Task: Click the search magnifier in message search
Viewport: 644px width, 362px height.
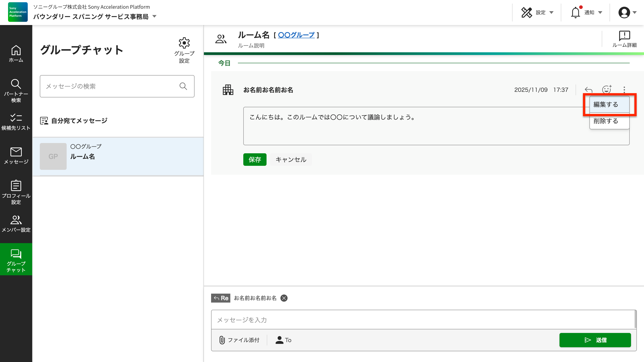Action: 183,86
